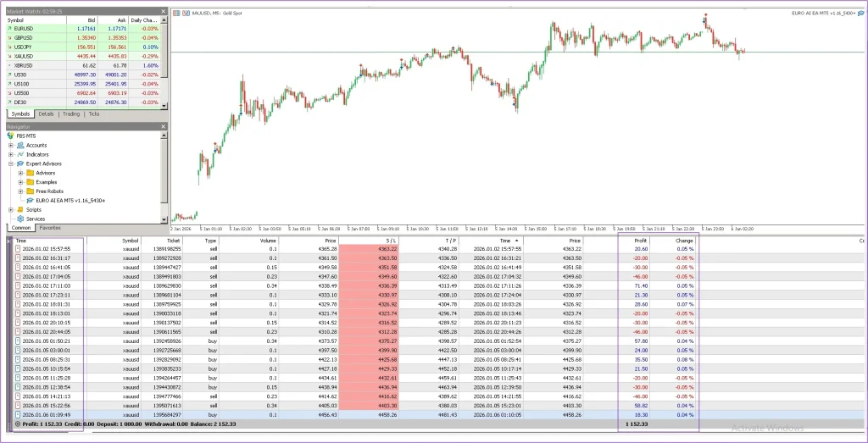Click the Accounts icon in Navigator

19,145
